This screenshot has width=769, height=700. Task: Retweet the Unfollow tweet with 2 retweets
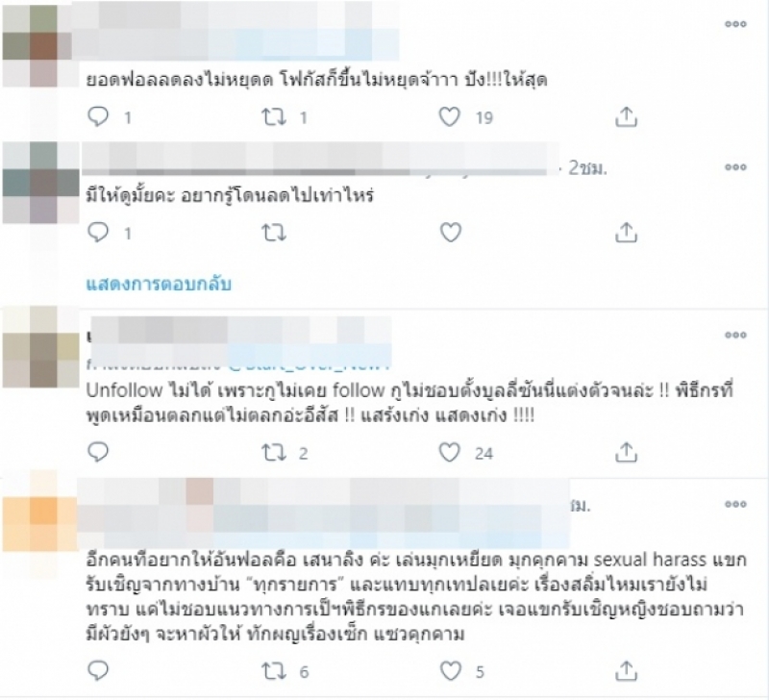(x=274, y=452)
